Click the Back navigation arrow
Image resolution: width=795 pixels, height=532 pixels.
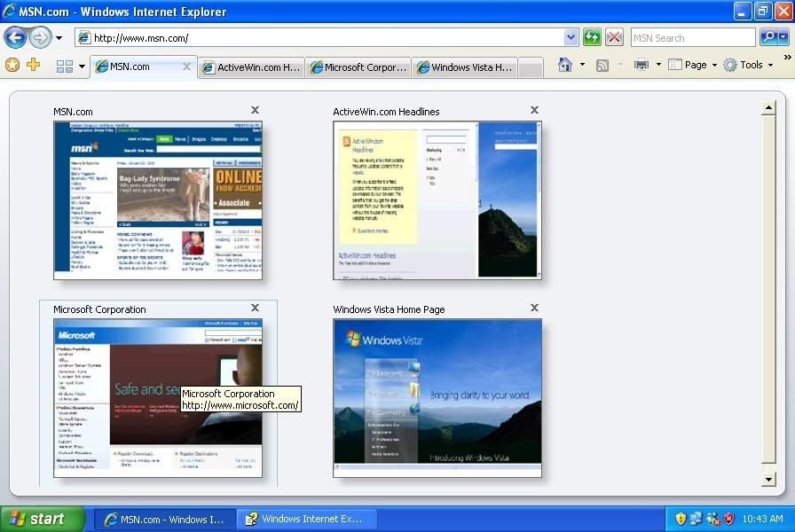pos(15,37)
